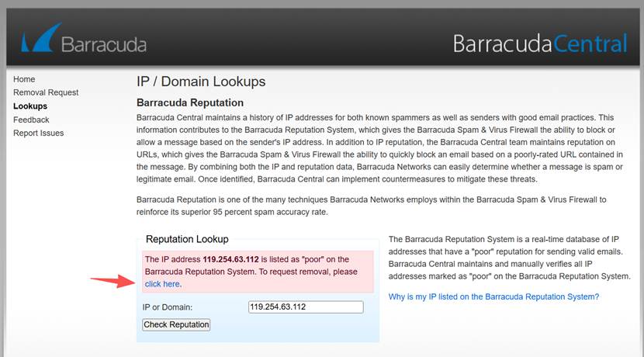Click the Barracuda shark fin logo

point(41,37)
